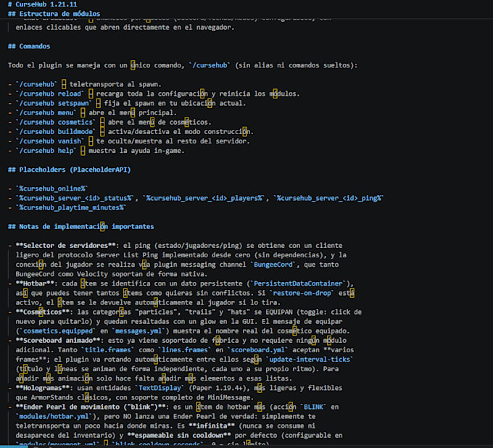The height and width of the screenshot is (448, 493).
Task: Click the `BLINK` inline code
Action: [313, 407]
